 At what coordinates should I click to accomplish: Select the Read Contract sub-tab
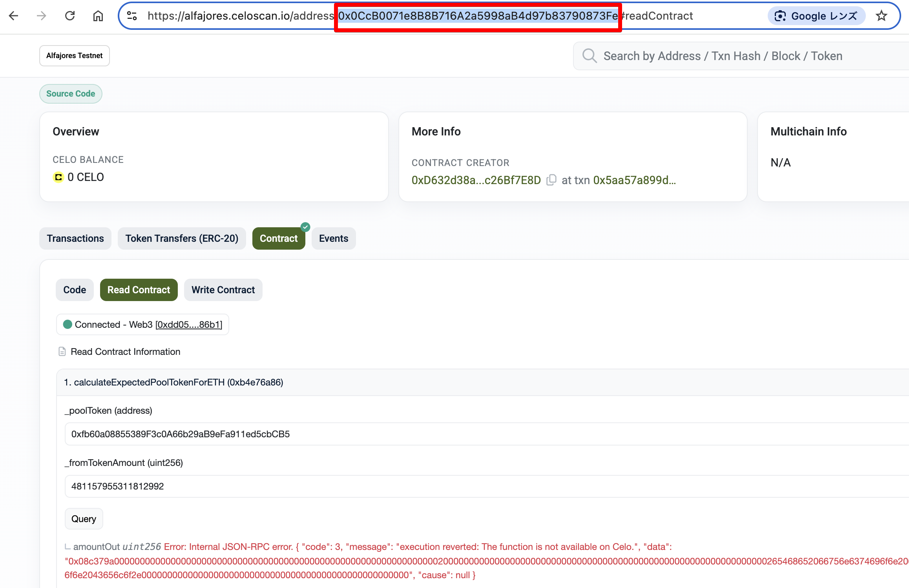click(x=139, y=290)
